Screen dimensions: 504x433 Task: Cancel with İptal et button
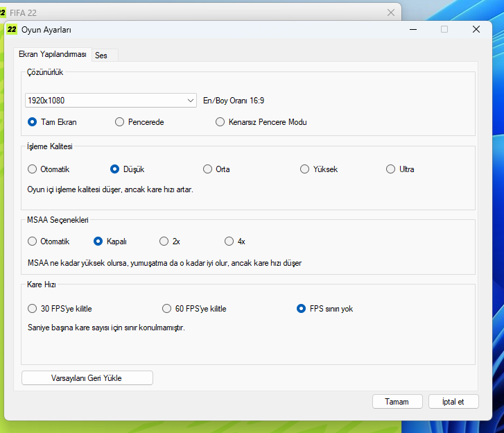tap(453, 402)
